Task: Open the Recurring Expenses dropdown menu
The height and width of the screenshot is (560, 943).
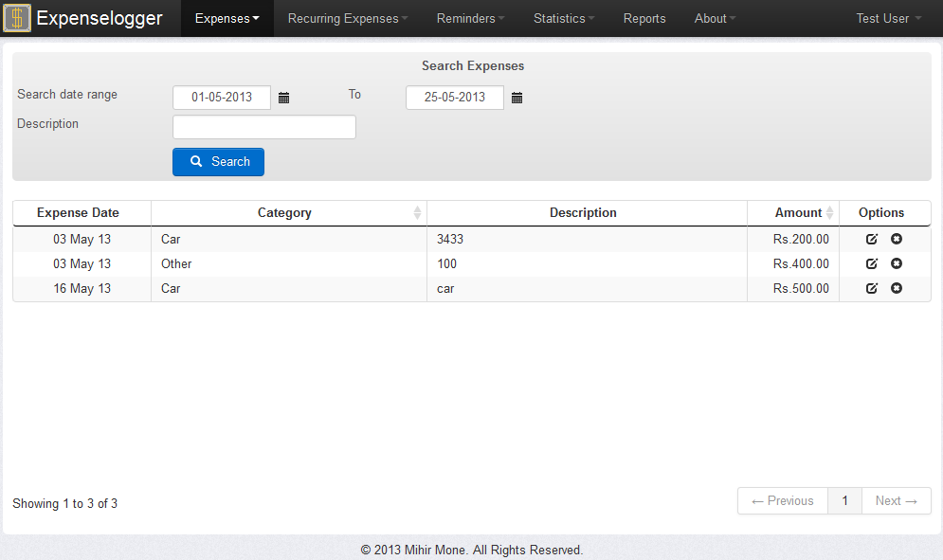Action: pyautogui.click(x=346, y=18)
